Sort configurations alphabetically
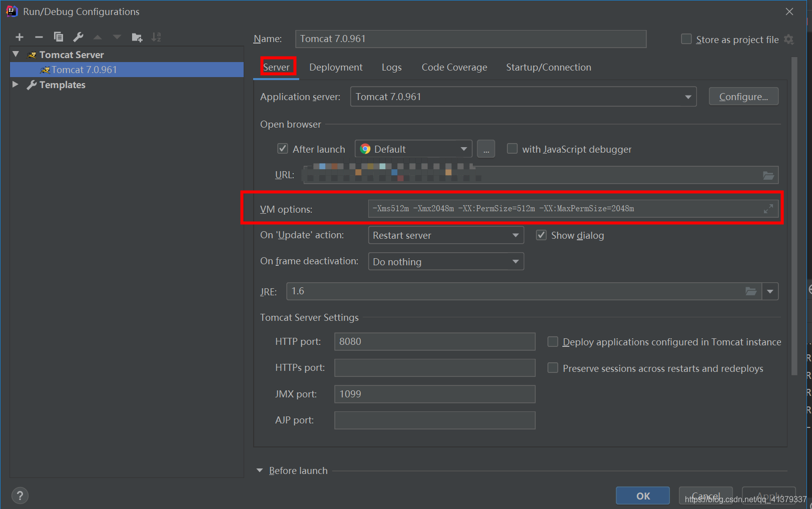This screenshot has width=812, height=509. point(156,37)
